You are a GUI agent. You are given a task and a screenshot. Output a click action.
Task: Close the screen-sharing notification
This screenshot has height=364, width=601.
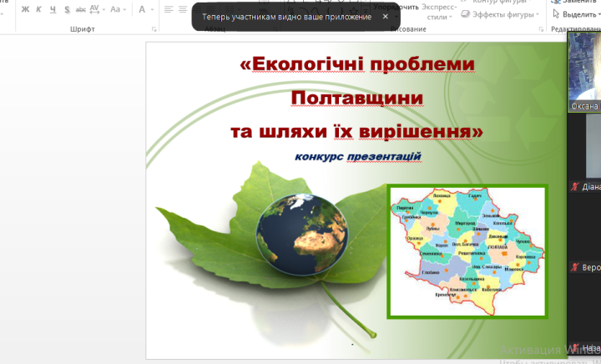click(x=385, y=17)
